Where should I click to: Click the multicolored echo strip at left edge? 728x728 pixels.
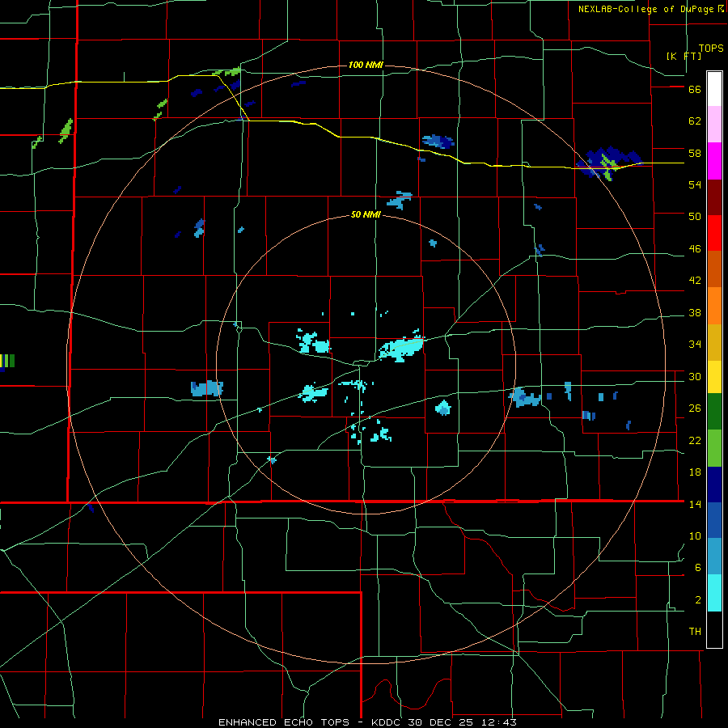click(7, 362)
